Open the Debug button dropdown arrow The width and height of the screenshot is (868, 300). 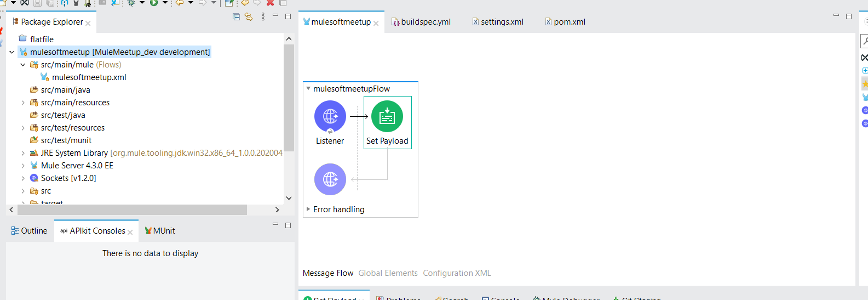142,3
